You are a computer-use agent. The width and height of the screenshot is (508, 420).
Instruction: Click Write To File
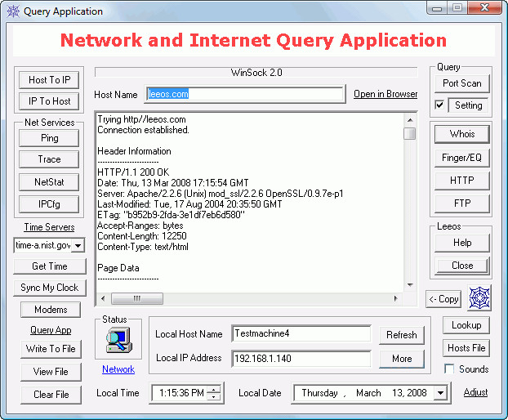(x=51, y=349)
